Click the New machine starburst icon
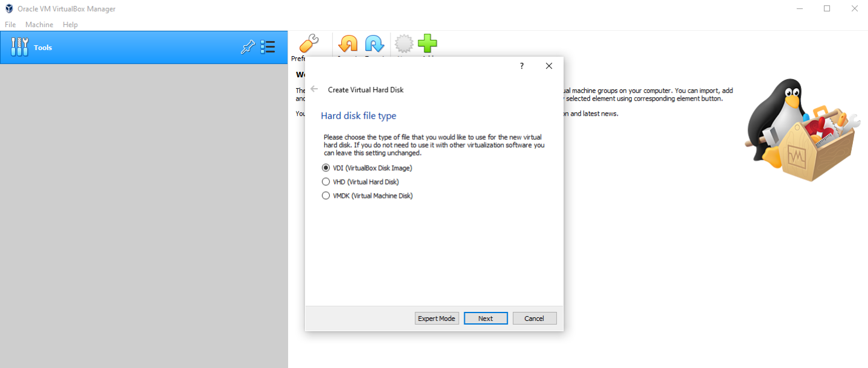This screenshot has height=368, width=868. (404, 45)
